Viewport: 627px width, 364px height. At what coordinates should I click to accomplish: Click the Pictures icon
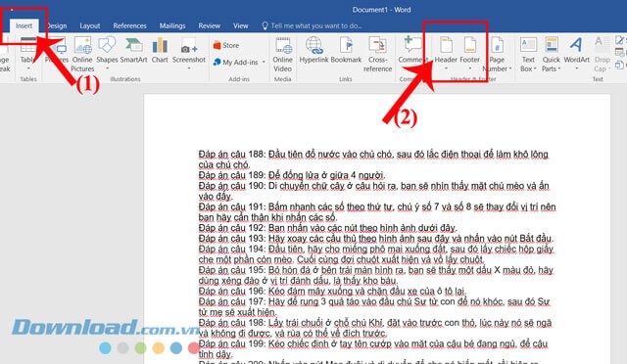click(x=57, y=50)
